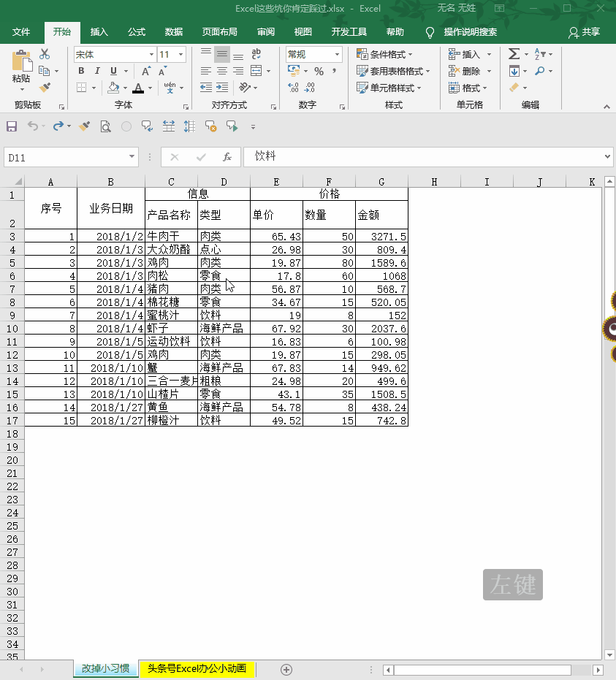Toggle bold formatting

(81, 71)
